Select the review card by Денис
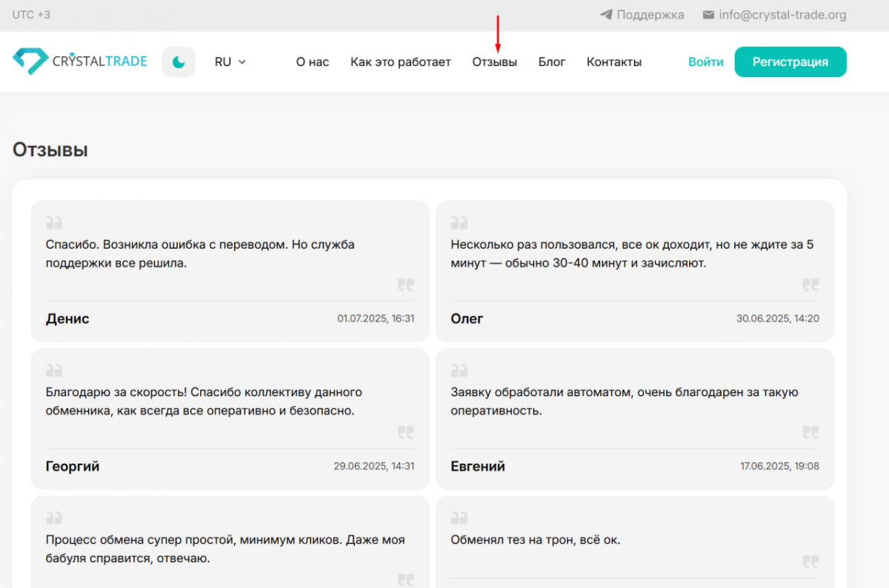 click(230, 271)
